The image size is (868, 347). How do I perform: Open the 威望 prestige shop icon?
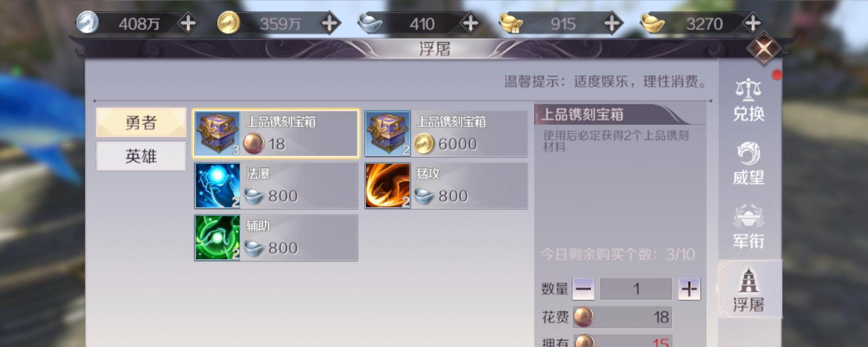(x=749, y=164)
